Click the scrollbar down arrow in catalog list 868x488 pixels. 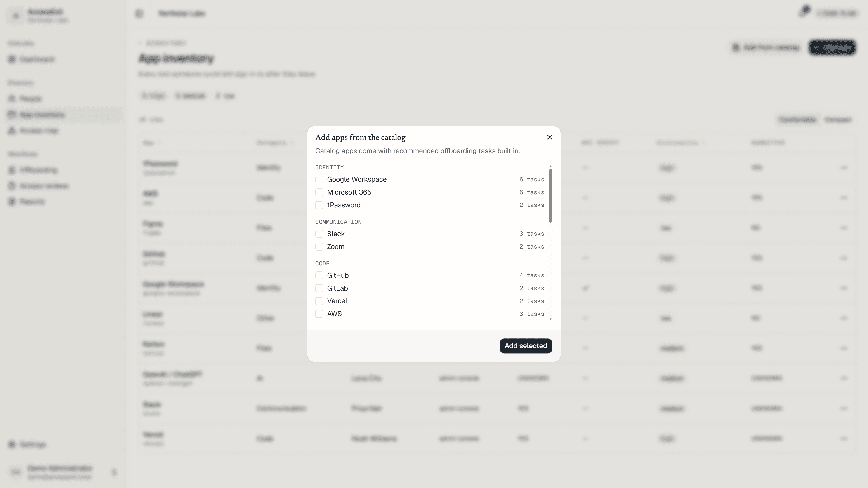click(550, 319)
